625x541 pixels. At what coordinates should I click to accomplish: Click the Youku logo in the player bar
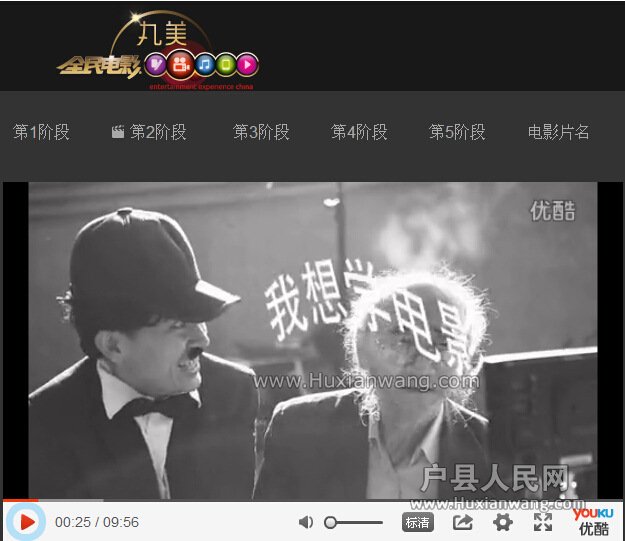click(593, 522)
